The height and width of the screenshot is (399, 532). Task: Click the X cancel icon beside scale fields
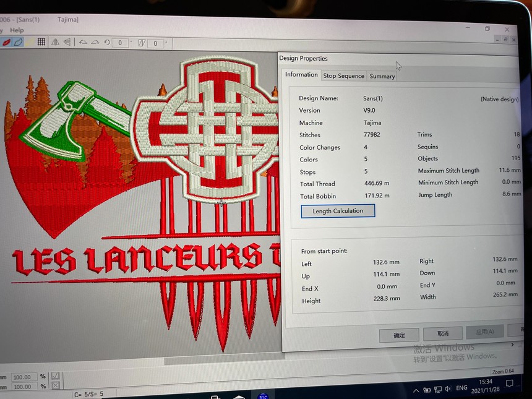[x=56, y=385]
